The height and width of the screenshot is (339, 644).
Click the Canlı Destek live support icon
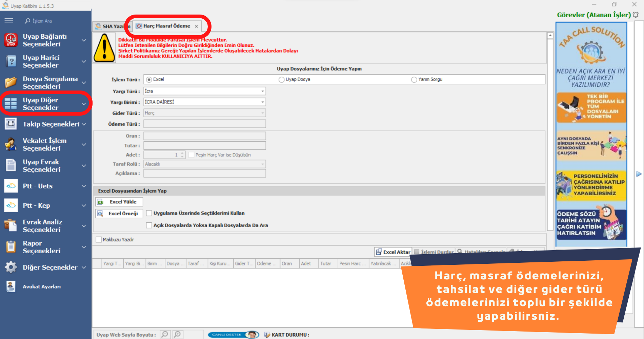[233, 335]
